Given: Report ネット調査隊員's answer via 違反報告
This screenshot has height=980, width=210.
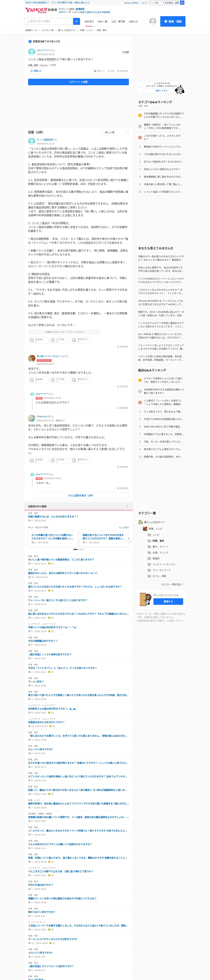Looking at the screenshot, I should 122,347.
